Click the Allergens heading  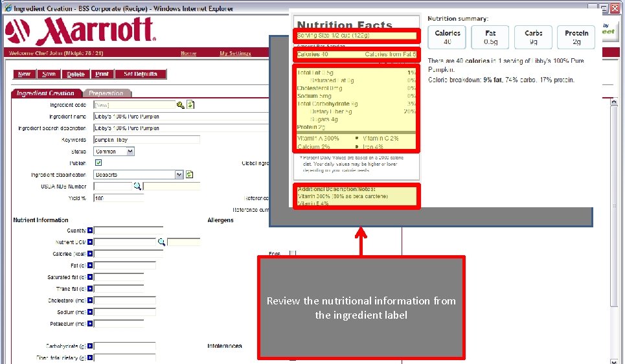[220, 220]
